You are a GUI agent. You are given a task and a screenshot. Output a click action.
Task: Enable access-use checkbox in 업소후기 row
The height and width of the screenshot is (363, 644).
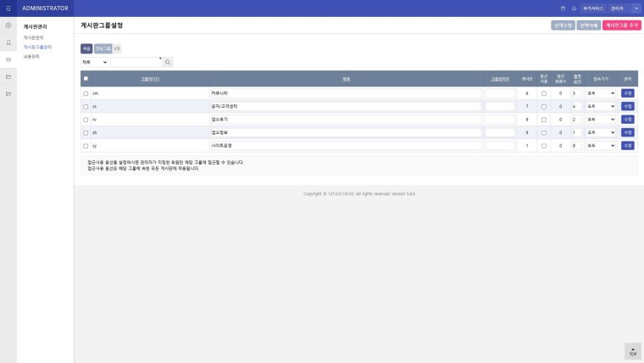click(x=544, y=120)
